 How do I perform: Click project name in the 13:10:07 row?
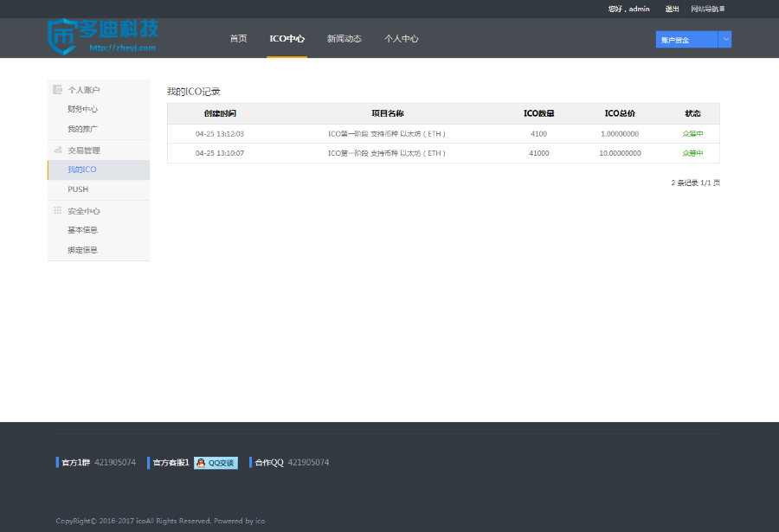(x=387, y=153)
